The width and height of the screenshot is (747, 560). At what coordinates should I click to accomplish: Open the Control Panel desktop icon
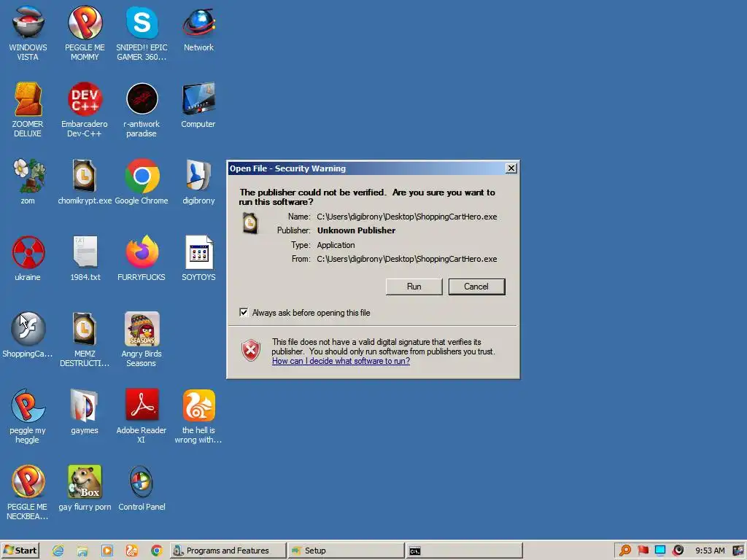coord(142,489)
